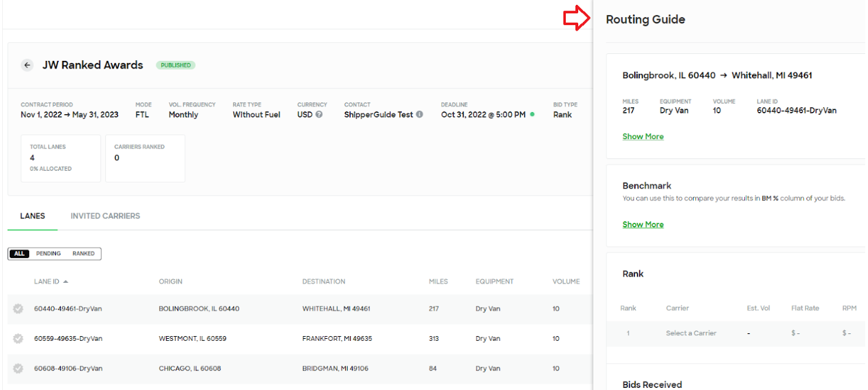Click FRANKFORT, MI 49635 destination cell

click(337, 339)
